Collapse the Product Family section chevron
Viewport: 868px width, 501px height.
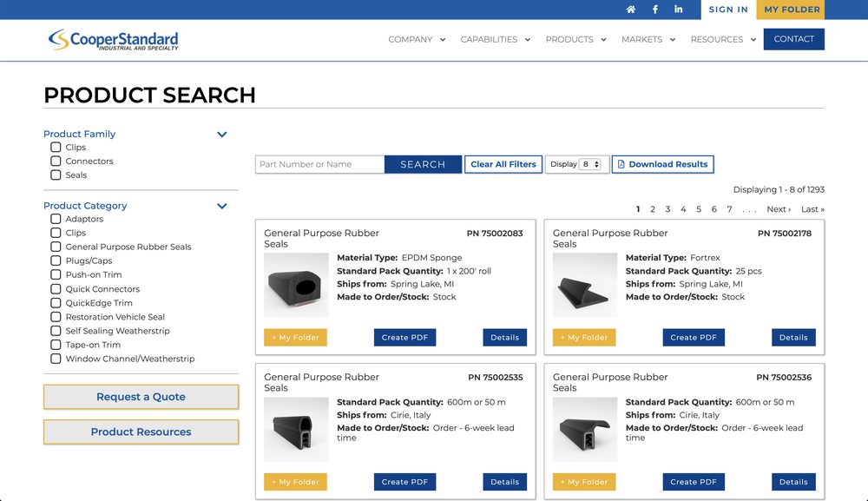tap(222, 135)
